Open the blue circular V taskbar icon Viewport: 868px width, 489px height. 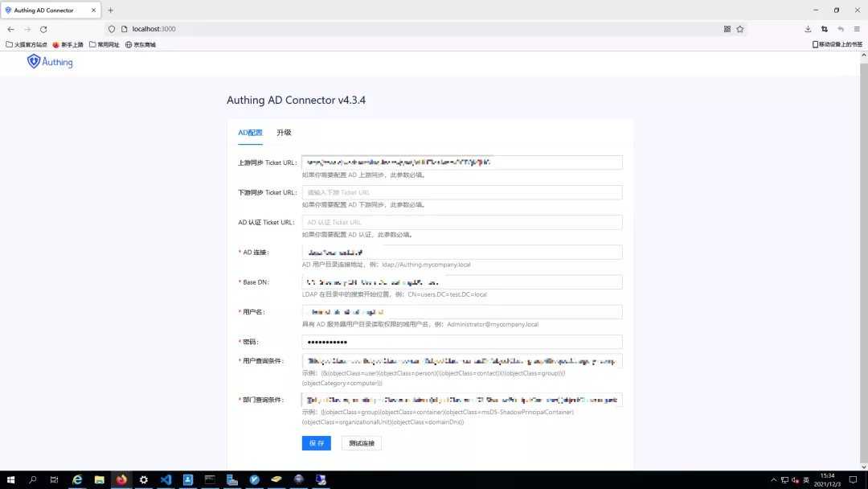(254, 479)
